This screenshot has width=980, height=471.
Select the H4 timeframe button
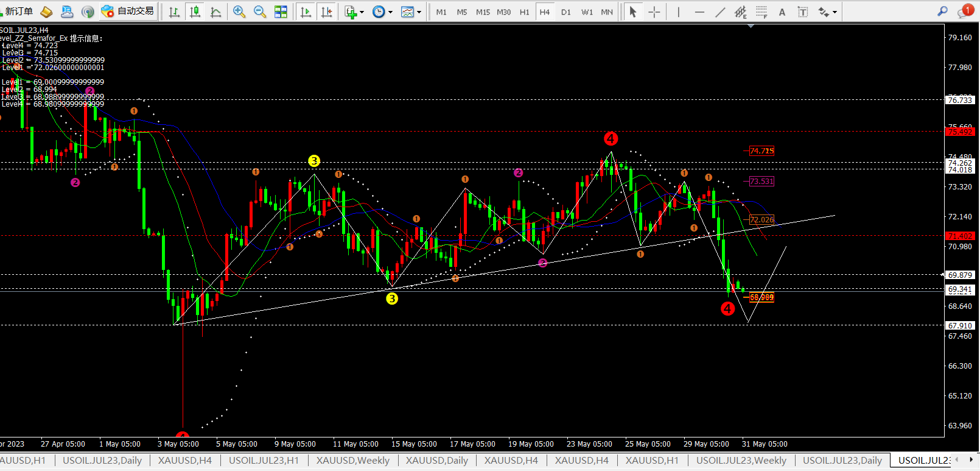pos(545,12)
